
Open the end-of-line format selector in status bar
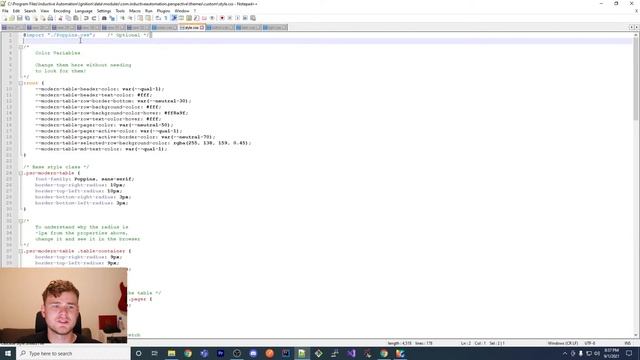coord(562,343)
